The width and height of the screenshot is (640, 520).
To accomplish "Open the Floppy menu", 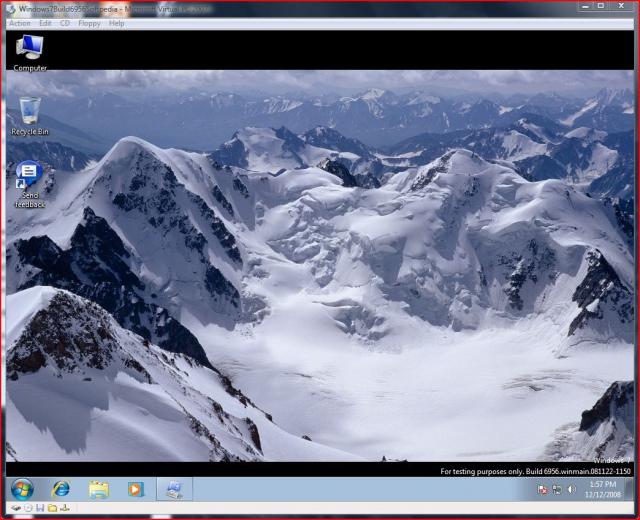I will (x=89, y=23).
